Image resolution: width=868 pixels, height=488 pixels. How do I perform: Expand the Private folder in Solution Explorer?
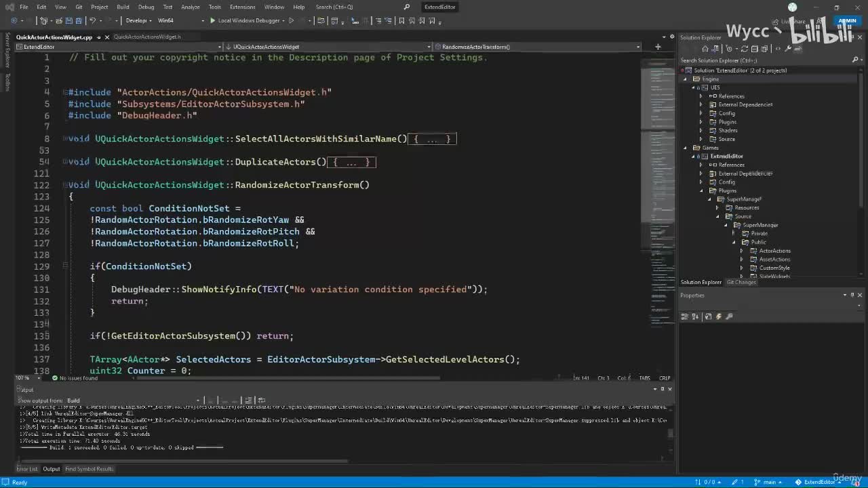click(734, 233)
